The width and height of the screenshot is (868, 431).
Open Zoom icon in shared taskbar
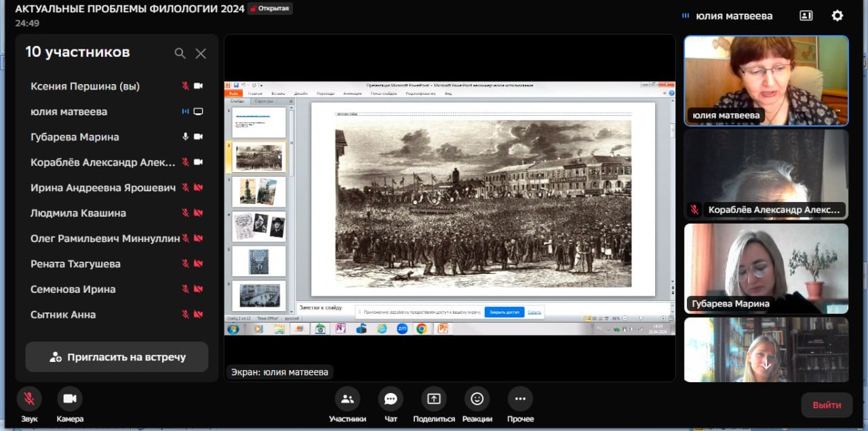[402, 329]
